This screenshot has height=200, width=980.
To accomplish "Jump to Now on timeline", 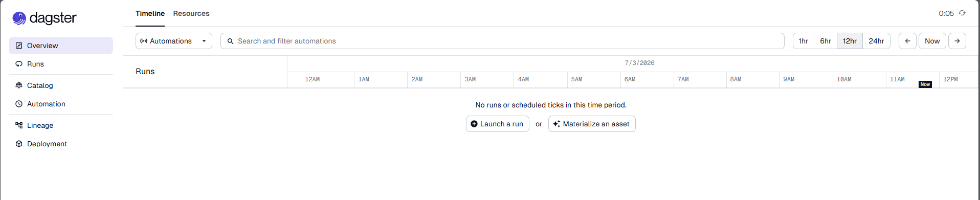I will point(932,41).
